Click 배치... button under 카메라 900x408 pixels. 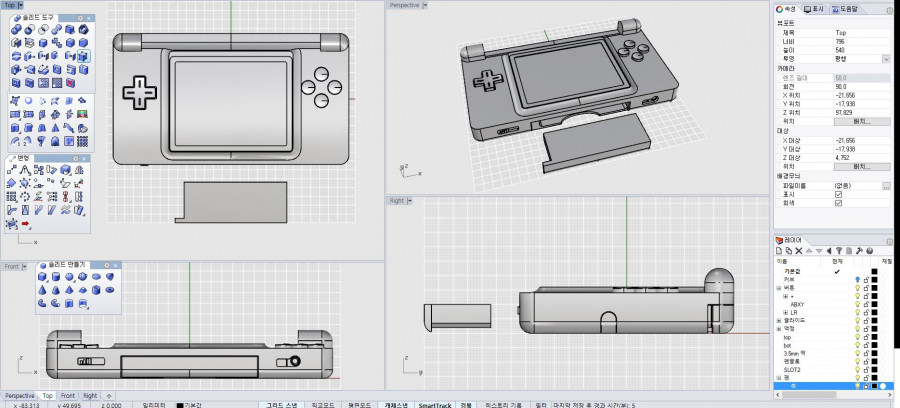tap(862, 122)
